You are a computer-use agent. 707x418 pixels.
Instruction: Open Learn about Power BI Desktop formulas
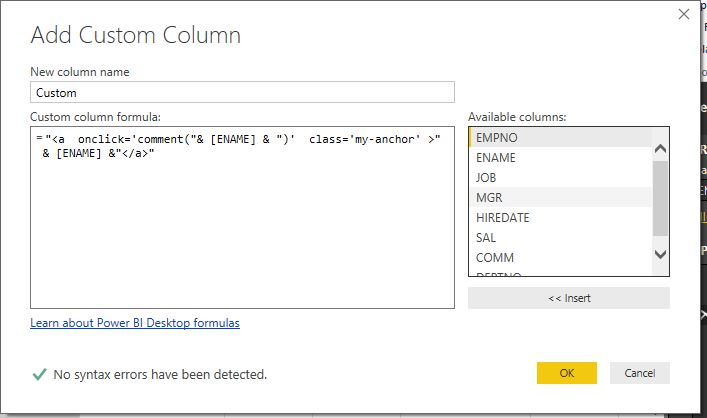point(135,323)
